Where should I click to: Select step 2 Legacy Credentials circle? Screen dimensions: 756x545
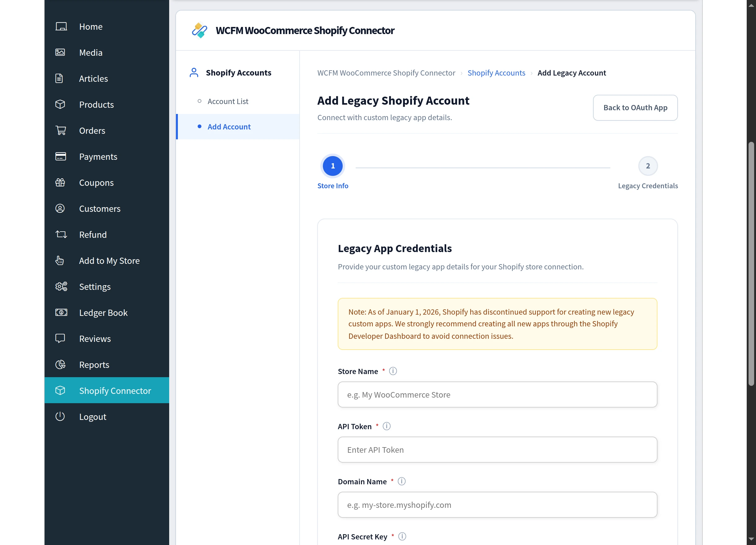[648, 166]
